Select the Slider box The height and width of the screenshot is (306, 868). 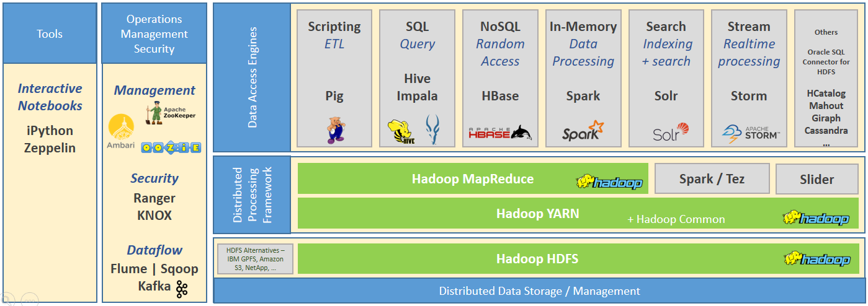point(817,180)
